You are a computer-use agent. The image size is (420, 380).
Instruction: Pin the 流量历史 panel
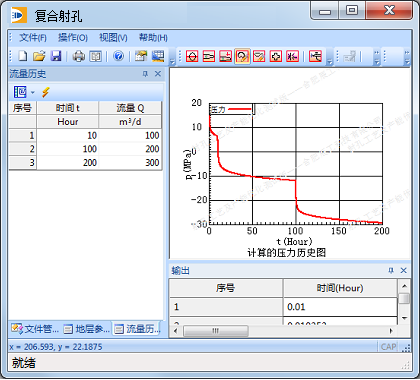pos(145,74)
